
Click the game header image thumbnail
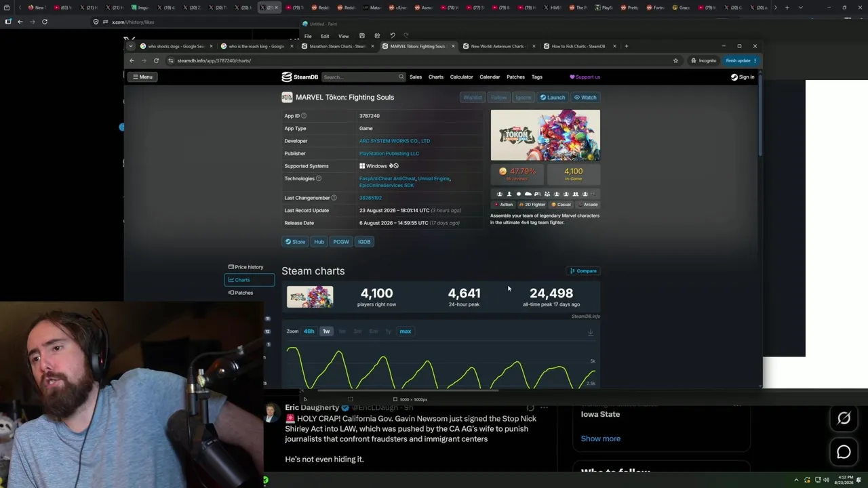click(x=545, y=136)
